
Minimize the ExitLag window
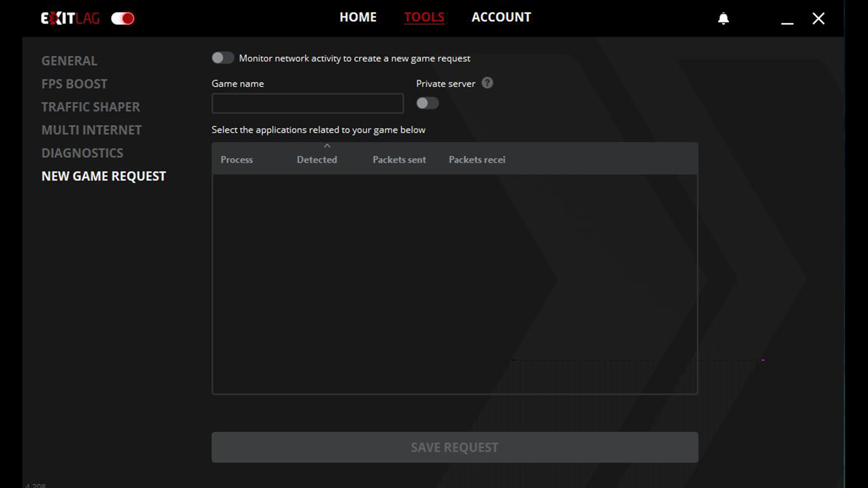(x=787, y=20)
